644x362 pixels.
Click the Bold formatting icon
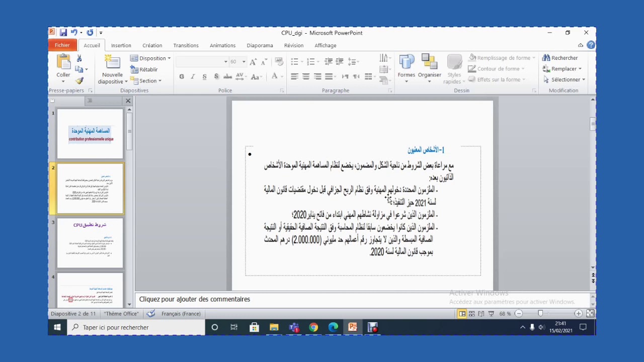point(182,76)
